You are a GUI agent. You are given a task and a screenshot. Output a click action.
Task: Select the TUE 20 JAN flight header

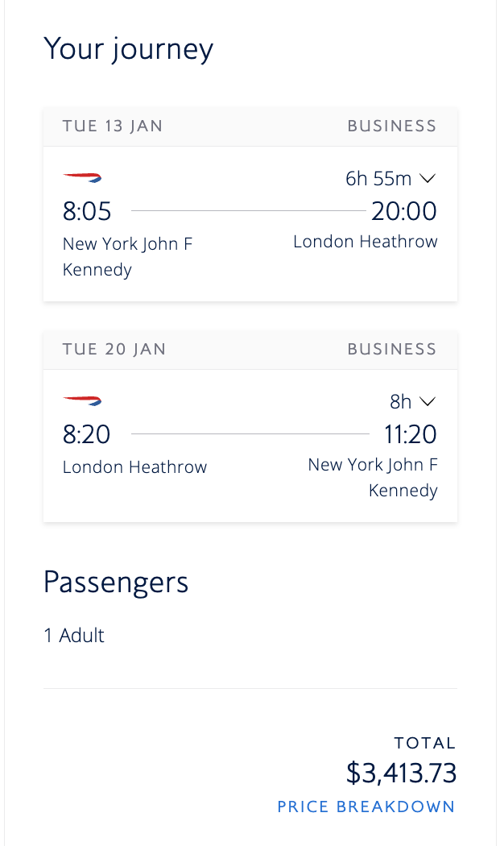(x=114, y=349)
